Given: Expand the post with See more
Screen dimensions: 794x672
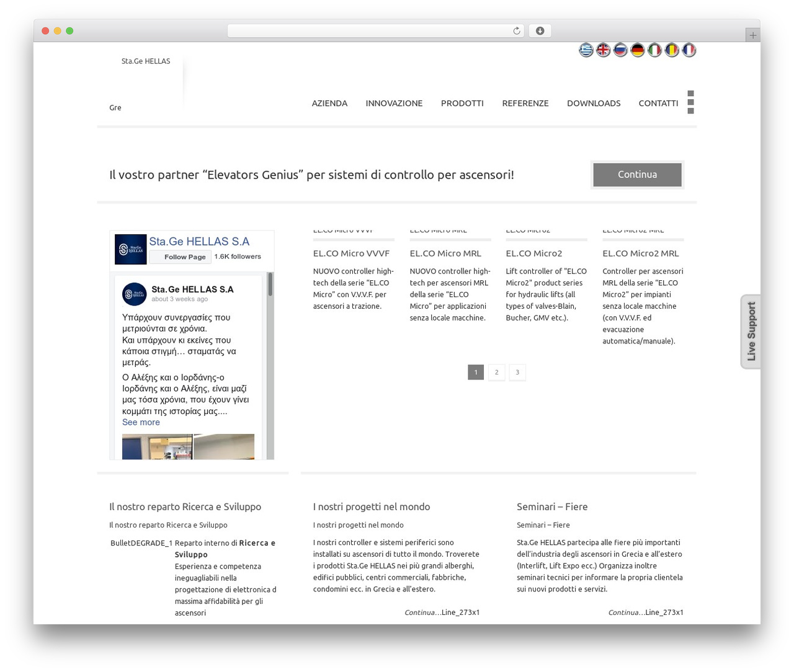Looking at the screenshot, I should click(141, 422).
